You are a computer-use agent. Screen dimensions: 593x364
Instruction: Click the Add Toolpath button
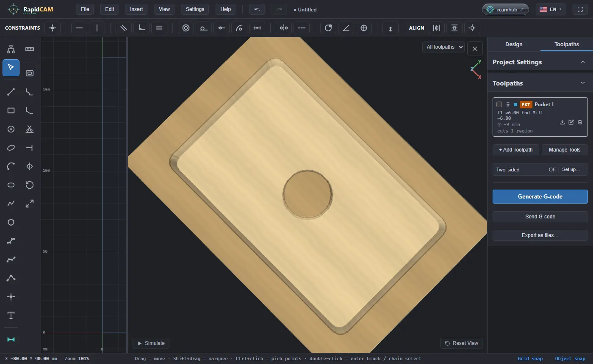click(x=516, y=150)
